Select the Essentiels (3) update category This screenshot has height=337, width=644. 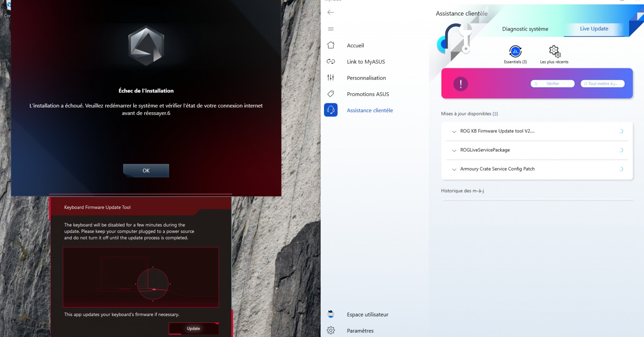point(515,54)
